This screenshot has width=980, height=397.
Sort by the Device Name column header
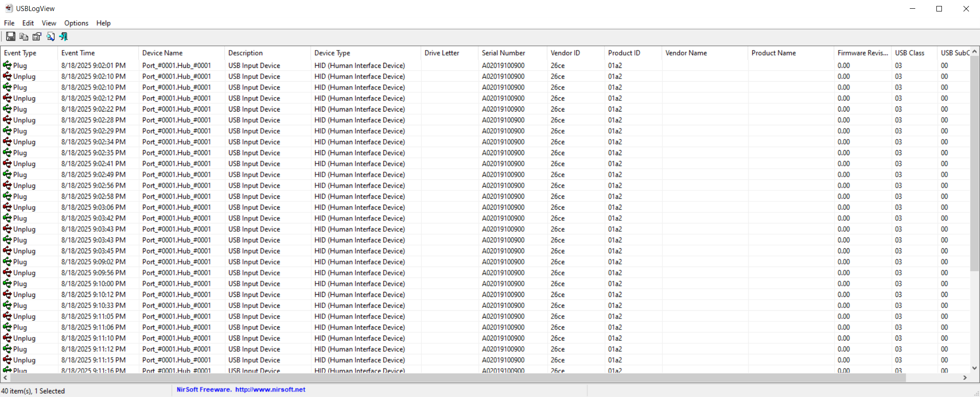coord(181,53)
